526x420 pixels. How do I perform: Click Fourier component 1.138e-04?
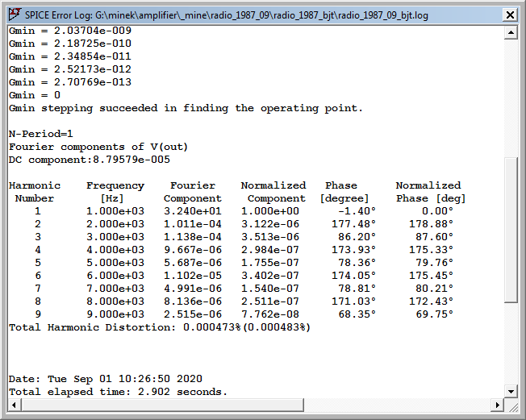tap(193, 237)
